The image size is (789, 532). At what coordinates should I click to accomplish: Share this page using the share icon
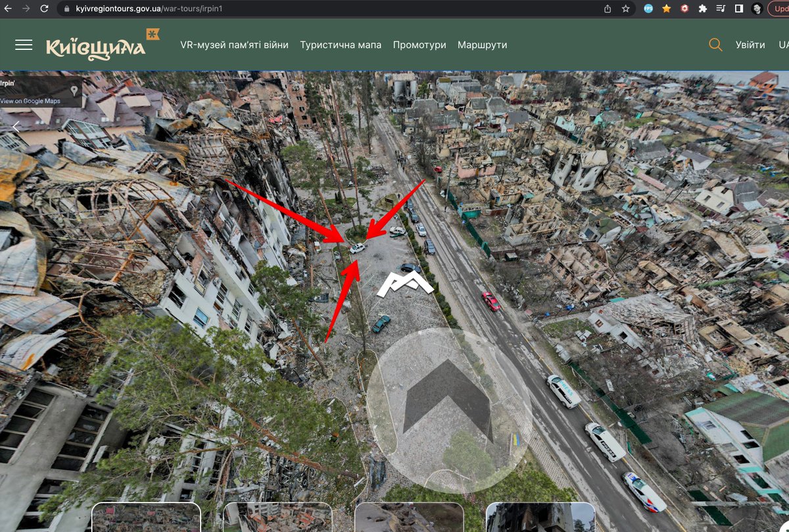(x=608, y=9)
